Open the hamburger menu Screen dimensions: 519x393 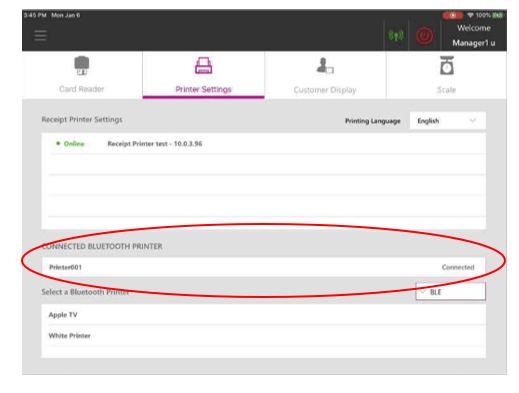point(40,35)
